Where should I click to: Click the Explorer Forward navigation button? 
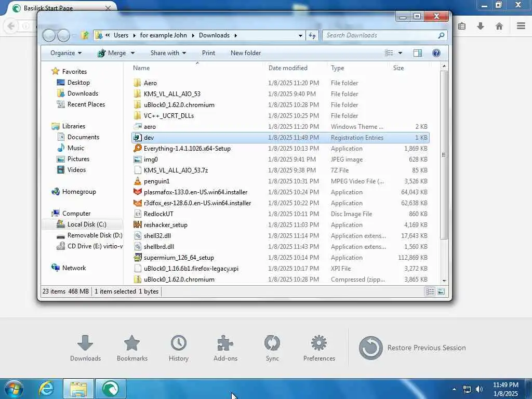coord(64,35)
